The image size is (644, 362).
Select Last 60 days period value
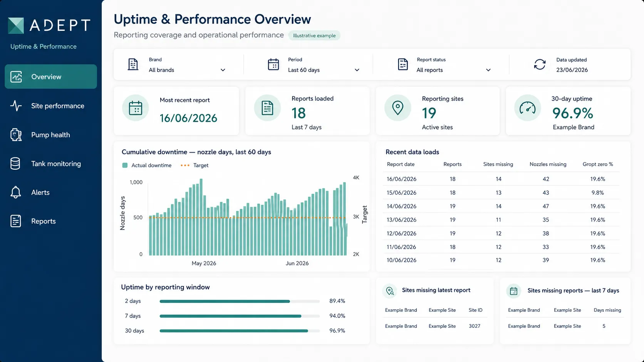[304, 70]
